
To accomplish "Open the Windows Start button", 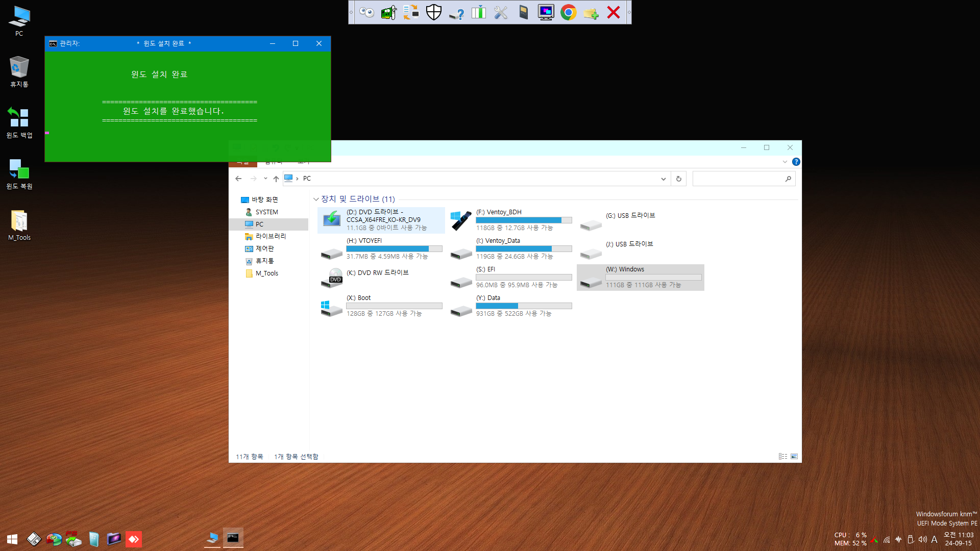I will pos(12,539).
